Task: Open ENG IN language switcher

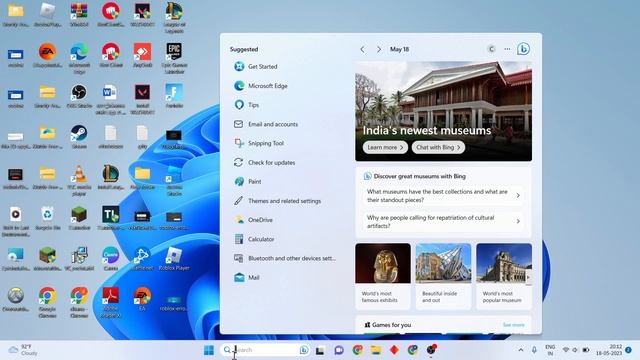Action: tap(550, 350)
